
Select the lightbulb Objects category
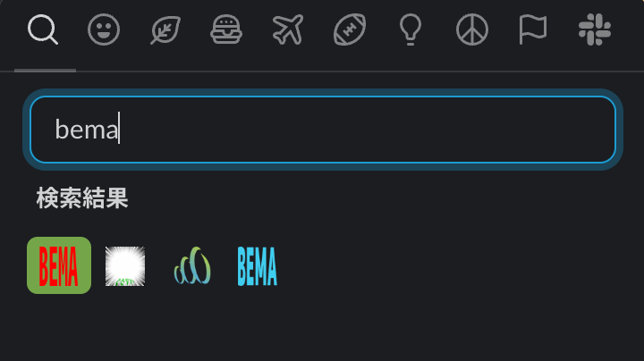(x=411, y=29)
